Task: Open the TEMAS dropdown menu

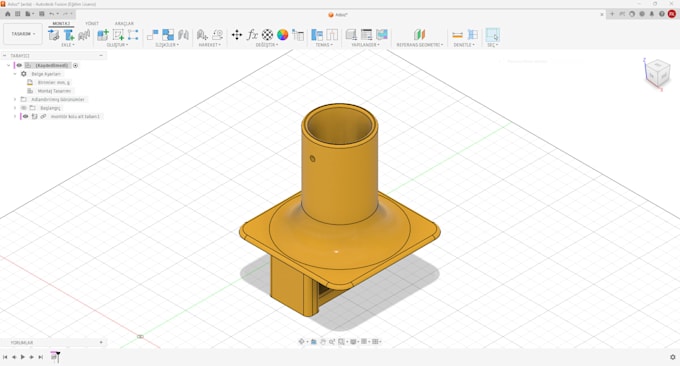Action: pyautogui.click(x=324, y=45)
